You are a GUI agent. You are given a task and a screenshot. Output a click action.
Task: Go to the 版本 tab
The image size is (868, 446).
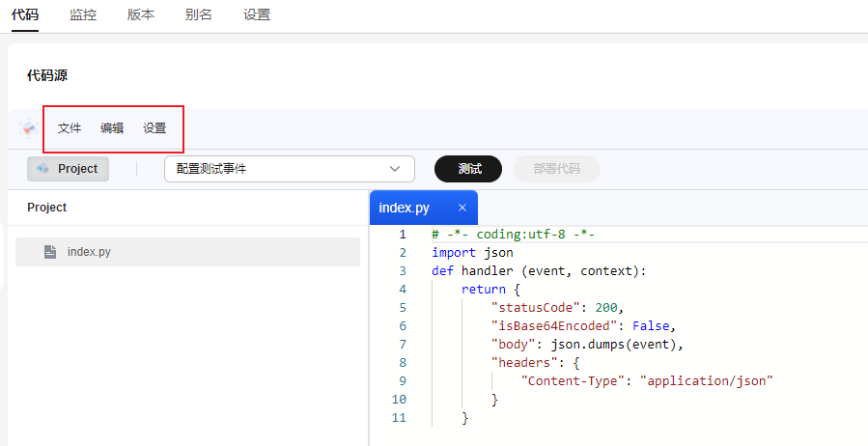point(141,15)
